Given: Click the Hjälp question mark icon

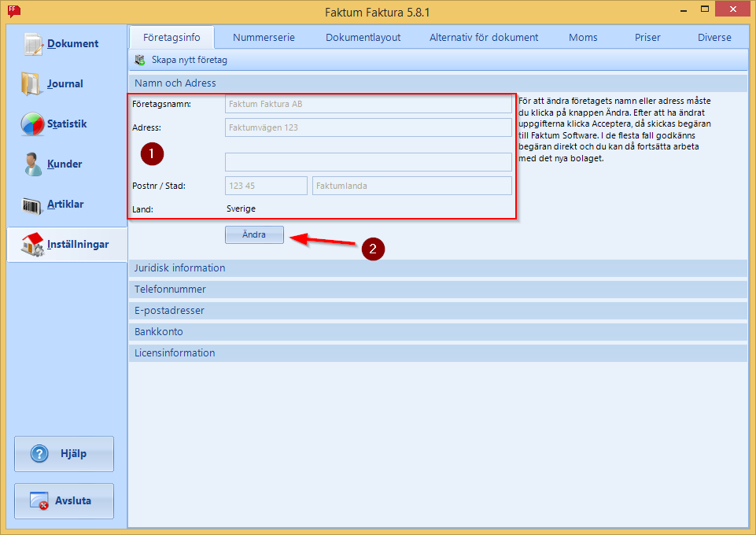Looking at the screenshot, I should (39, 453).
